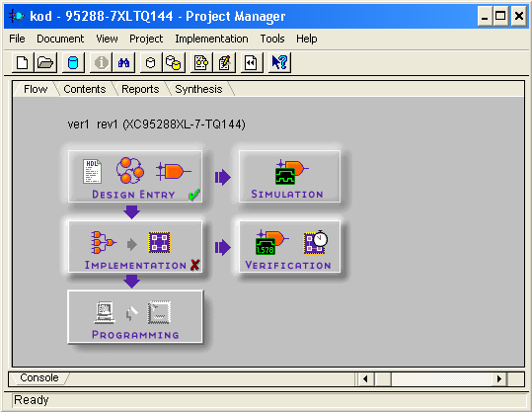Click the ver1 rev1 (XC95288XL-7-TQ144) text
This screenshot has width=532, height=412.
pyautogui.click(x=156, y=124)
